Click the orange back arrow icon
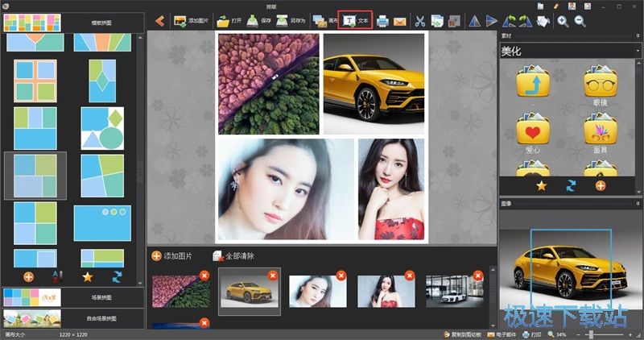 [159, 20]
